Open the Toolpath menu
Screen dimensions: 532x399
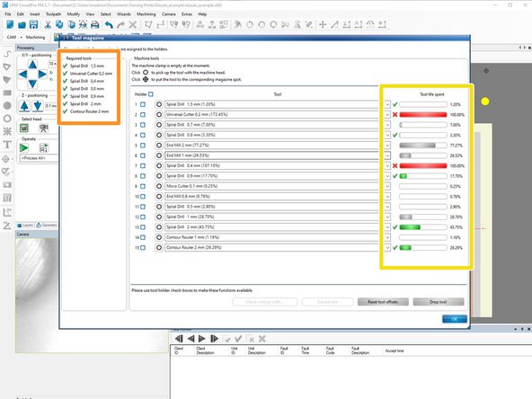tap(53, 14)
